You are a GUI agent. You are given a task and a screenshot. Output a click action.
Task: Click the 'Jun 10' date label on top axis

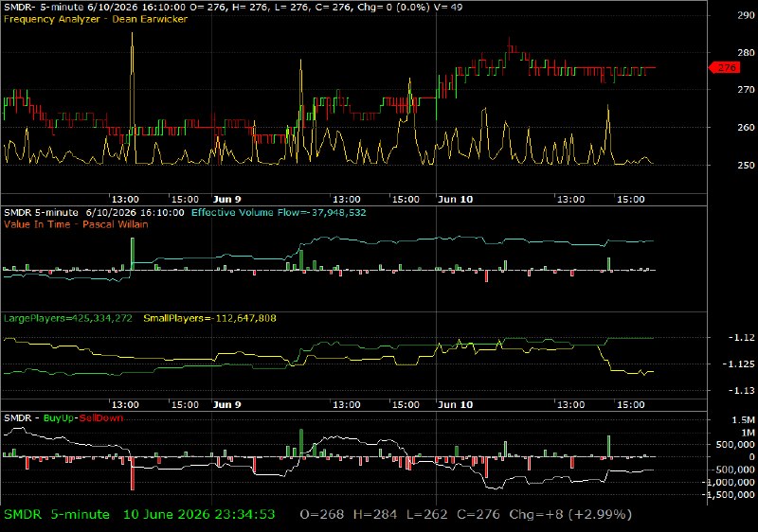pos(455,200)
